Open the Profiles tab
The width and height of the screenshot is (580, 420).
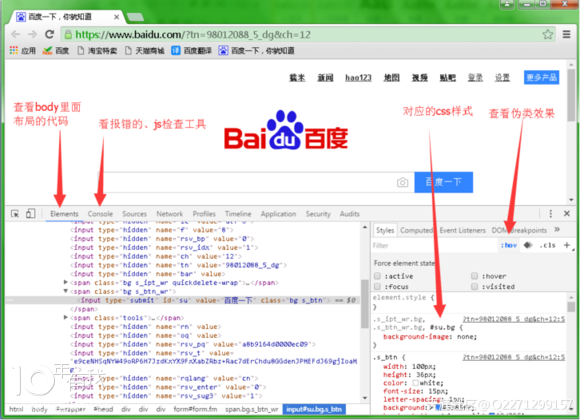[204, 214]
